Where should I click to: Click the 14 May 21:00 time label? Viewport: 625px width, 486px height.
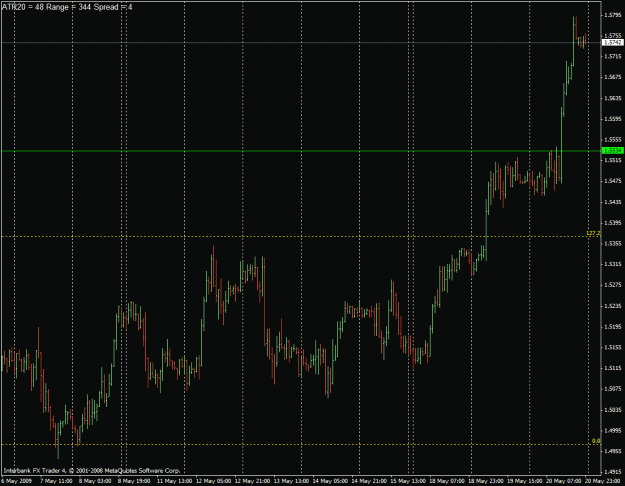[369, 481]
